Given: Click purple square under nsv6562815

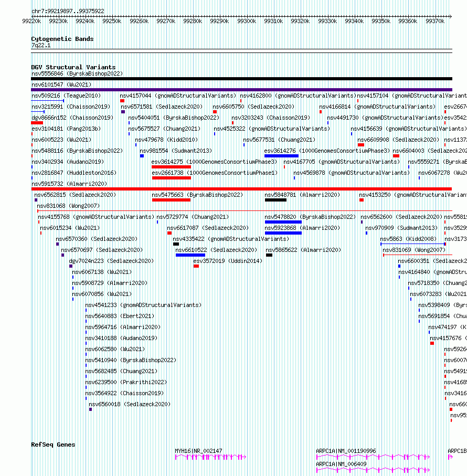Looking at the screenshot, I should [x=36, y=200].
